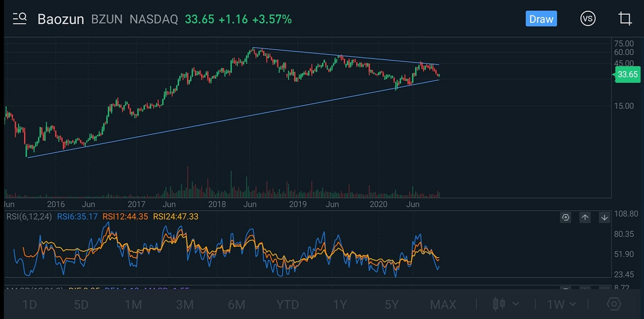Select the 1M range tab
The width and height of the screenshot is (644, 319).
click(x=133, y=304)
